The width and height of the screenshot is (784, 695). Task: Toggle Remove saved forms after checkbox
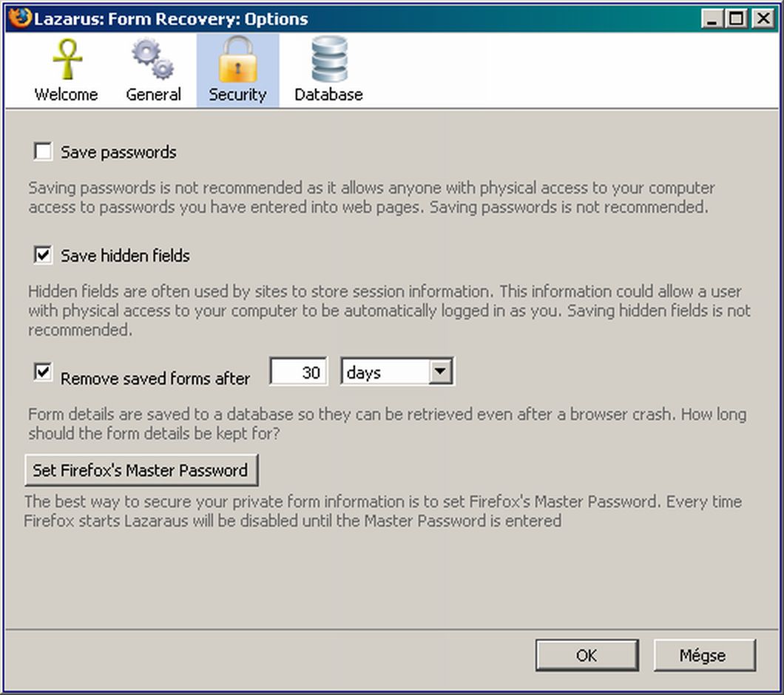[44, 372]
